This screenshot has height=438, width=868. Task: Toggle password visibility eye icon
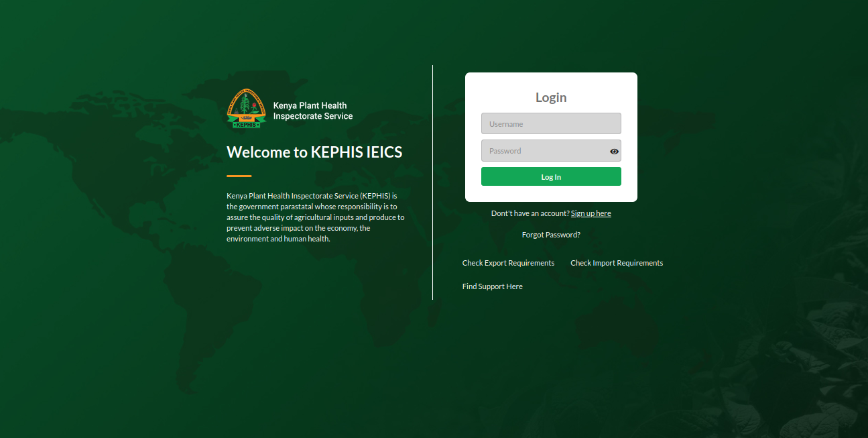(614, 152)
